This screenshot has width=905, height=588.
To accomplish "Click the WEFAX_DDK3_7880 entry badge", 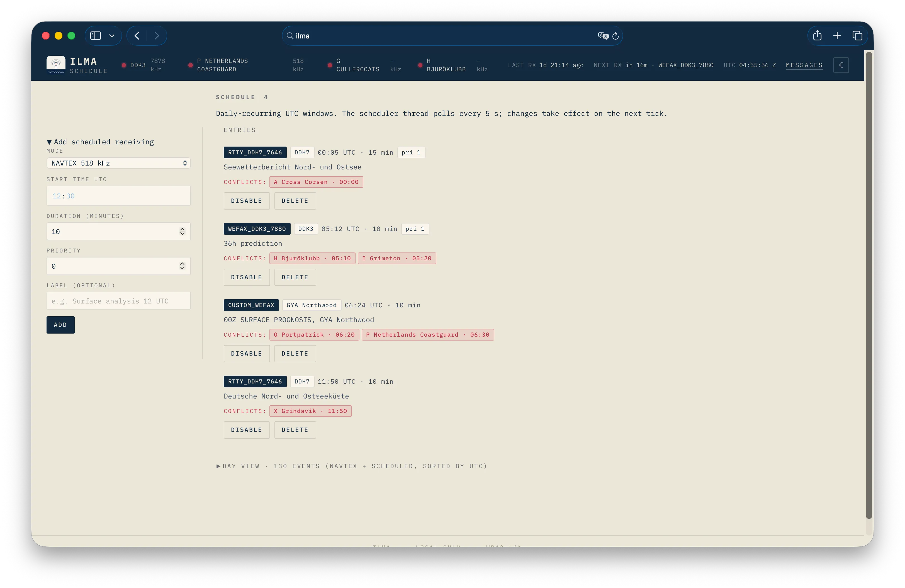I will [257, 229].
